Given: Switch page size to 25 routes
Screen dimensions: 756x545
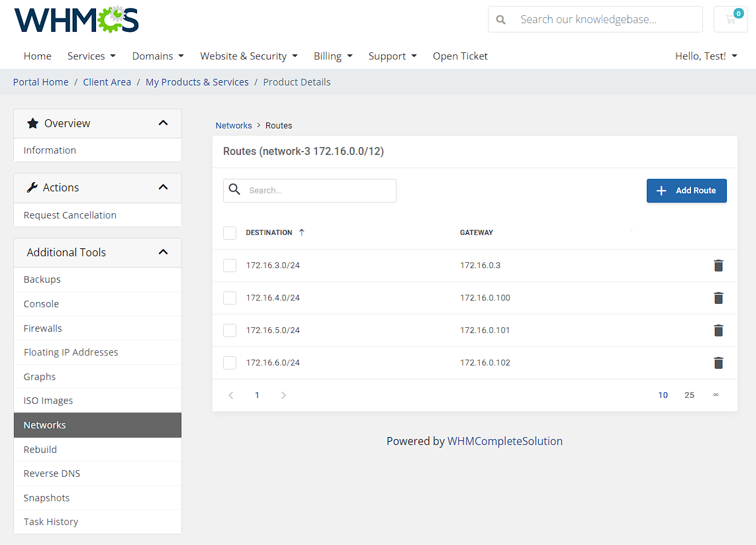Looking at the screenshot, I should pos(689,395).
